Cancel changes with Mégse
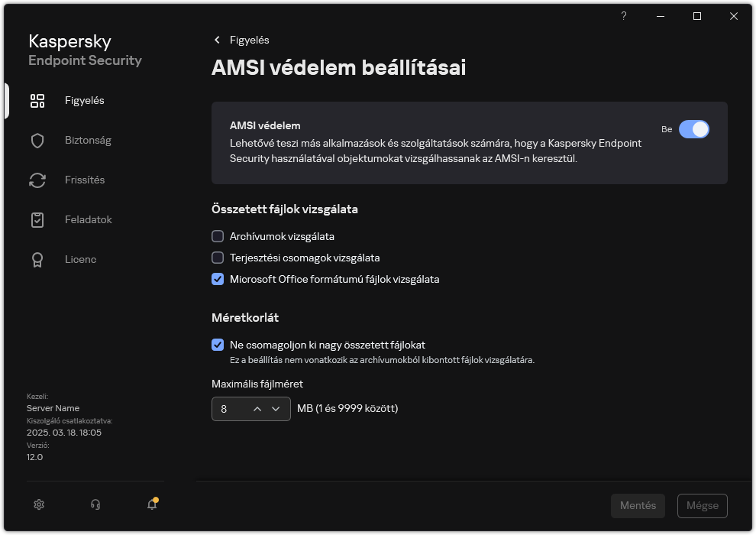 point(702,505)
